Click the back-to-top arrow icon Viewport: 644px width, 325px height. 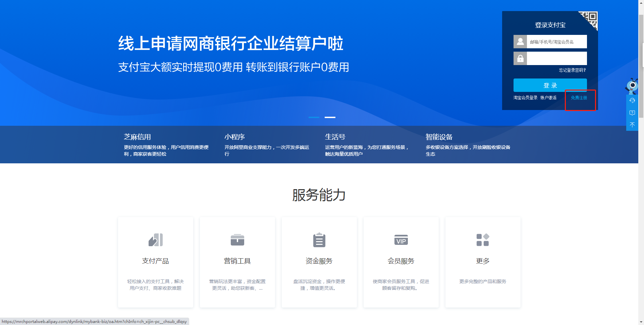click(632, 125)
